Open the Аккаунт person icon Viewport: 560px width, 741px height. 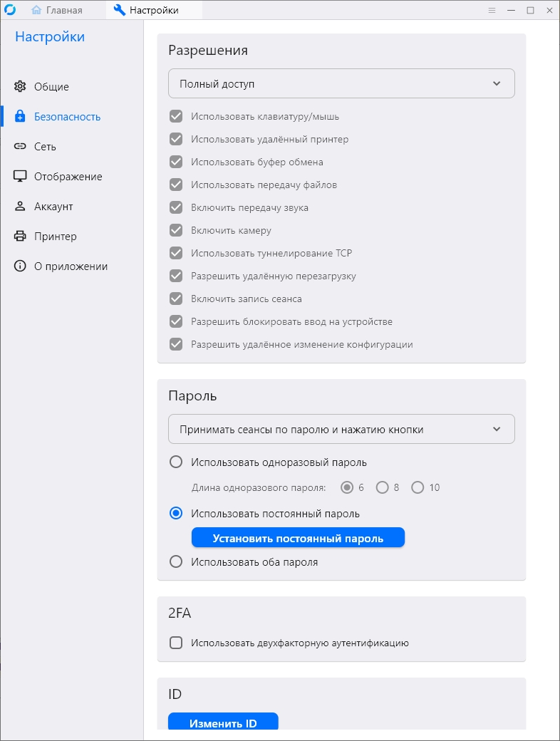pos(20,206)
